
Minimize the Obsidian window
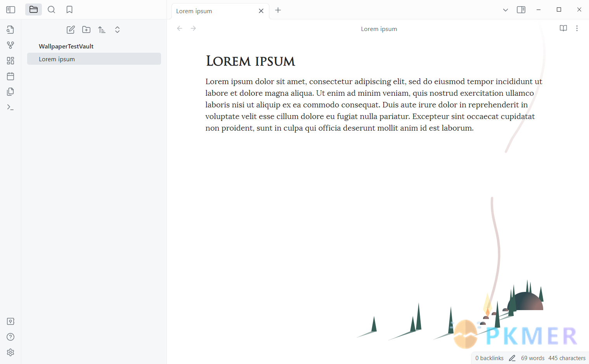point(539,10)
